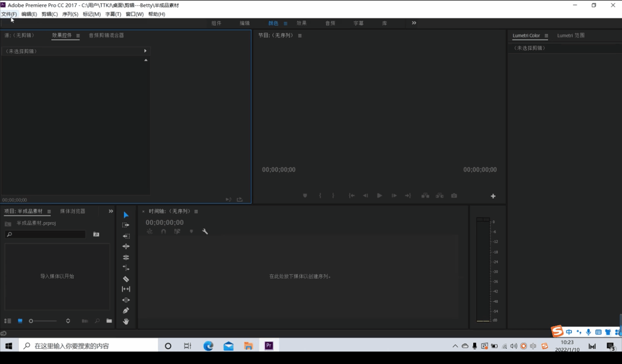Viewport: 622px width, 364px height.
Task: Open the workspace overflow chevron menu
Action: [x=414, y=23]
